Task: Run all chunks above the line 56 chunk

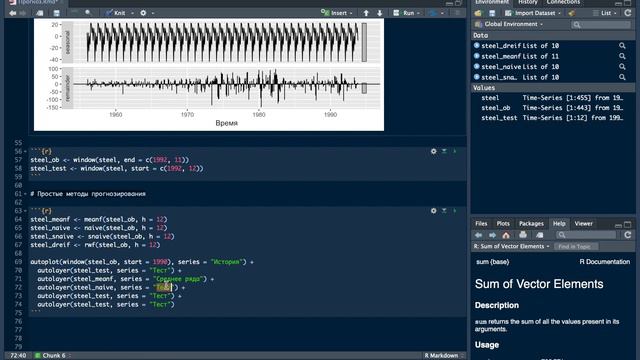Action: coord(444,151)
